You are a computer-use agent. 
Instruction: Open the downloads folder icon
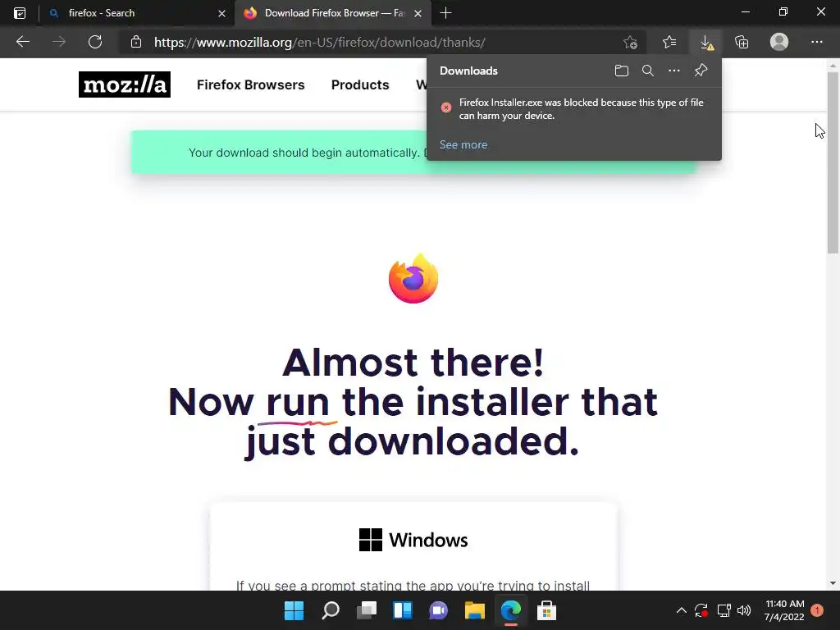[622, 71]
